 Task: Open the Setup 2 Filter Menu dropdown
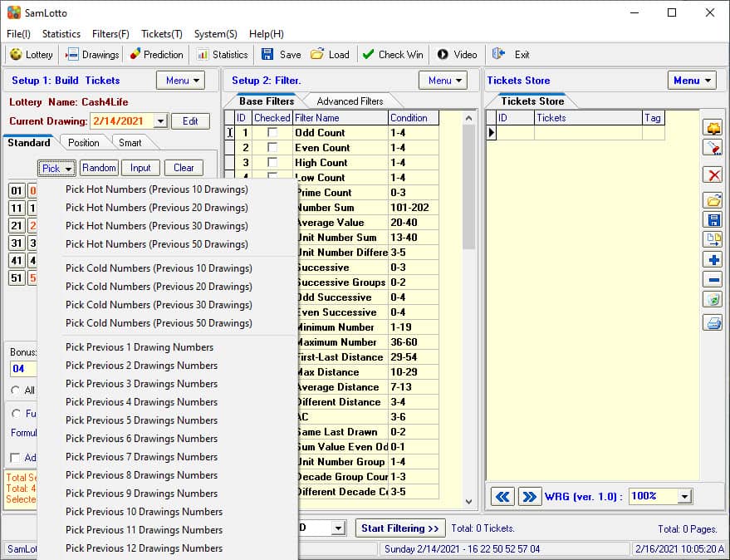click(x=443, y=81)
